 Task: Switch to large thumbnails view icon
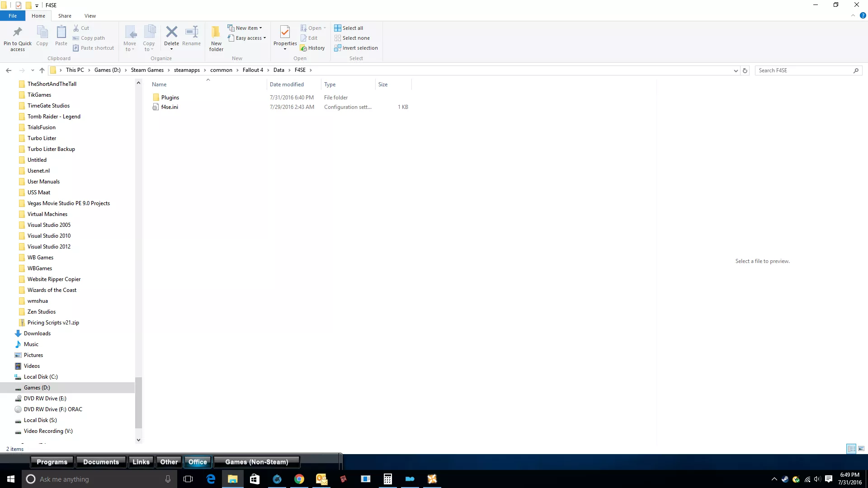(x=861, y=449)
